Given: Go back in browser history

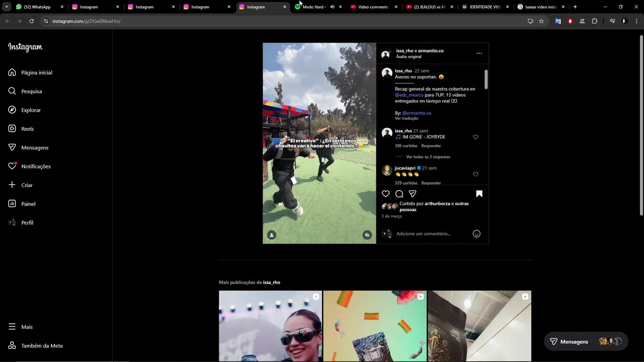Looking at the screenshot, I should tap(7, 21).
